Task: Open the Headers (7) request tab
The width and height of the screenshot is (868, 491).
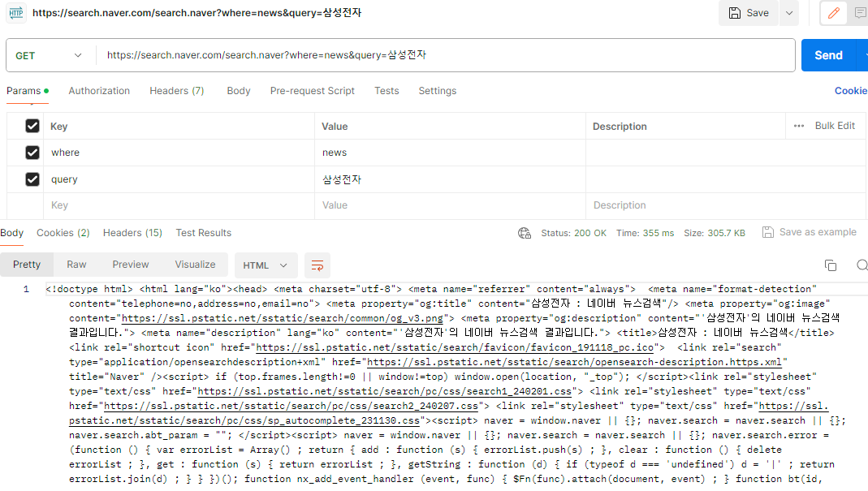Action: [x=176, y=91]
